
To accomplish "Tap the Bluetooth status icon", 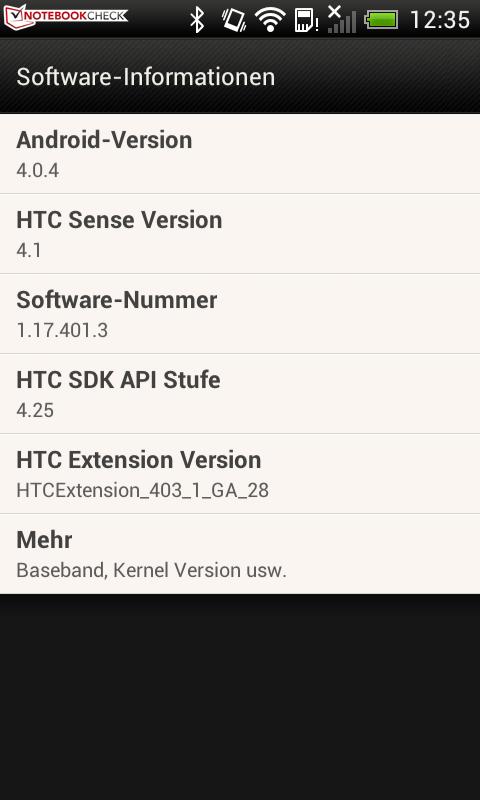I will [x=197, y=20].
